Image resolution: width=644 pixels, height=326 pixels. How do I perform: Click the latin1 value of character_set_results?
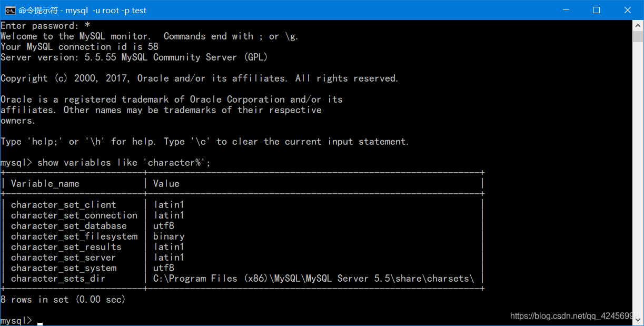click(x=169, y=247)
